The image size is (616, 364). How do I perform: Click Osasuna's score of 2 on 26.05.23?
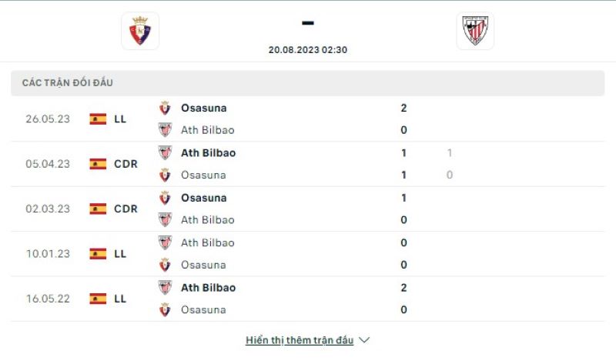tap(403, 109)
